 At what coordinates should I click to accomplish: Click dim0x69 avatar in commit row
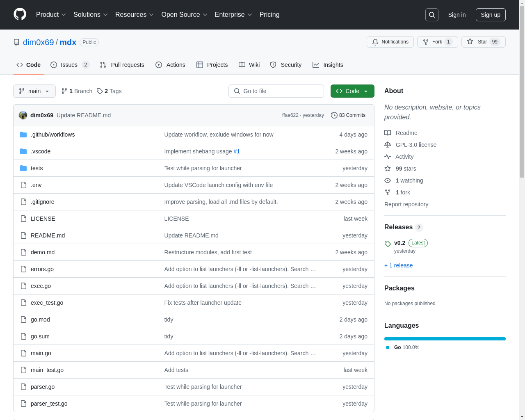pos(23,115)
